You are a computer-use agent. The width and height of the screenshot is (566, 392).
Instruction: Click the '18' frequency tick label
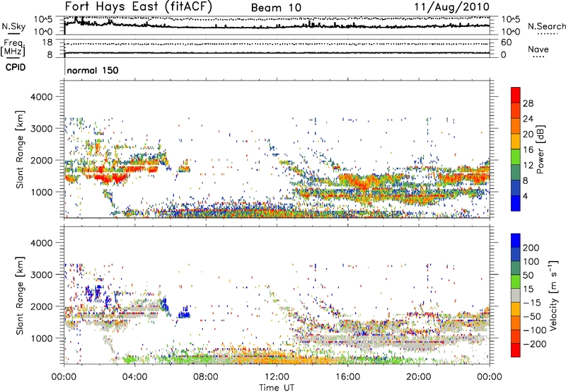click(x=47, y=42)
